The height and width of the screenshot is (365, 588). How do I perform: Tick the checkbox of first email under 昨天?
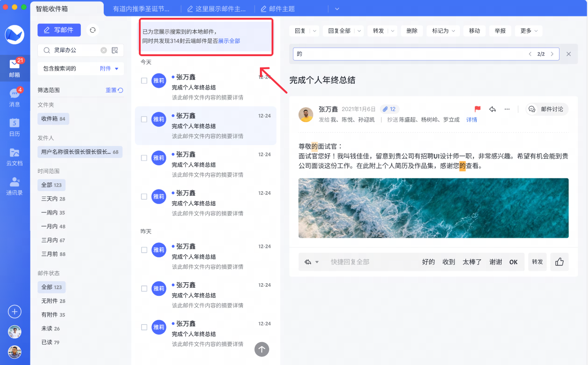click(x=144, y=250)
